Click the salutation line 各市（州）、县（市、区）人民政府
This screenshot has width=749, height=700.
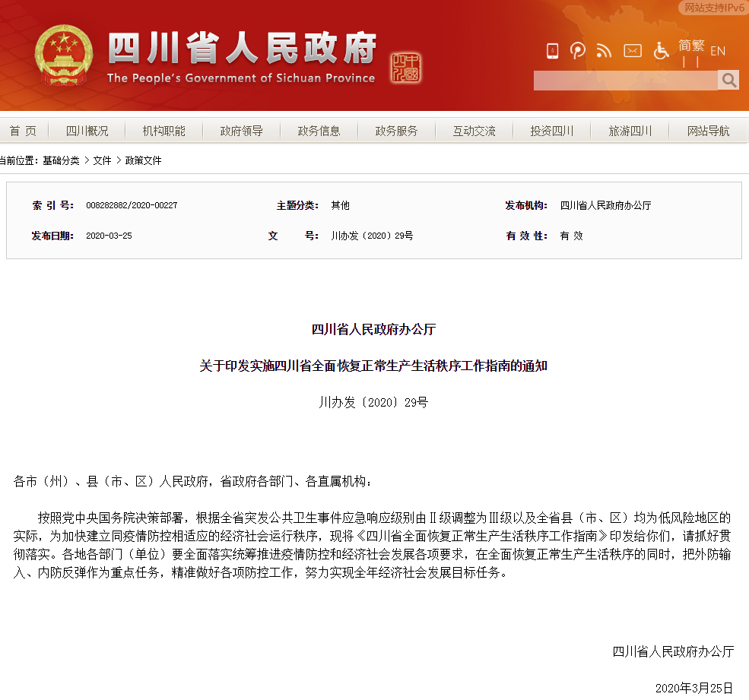[x=192, y=481]
